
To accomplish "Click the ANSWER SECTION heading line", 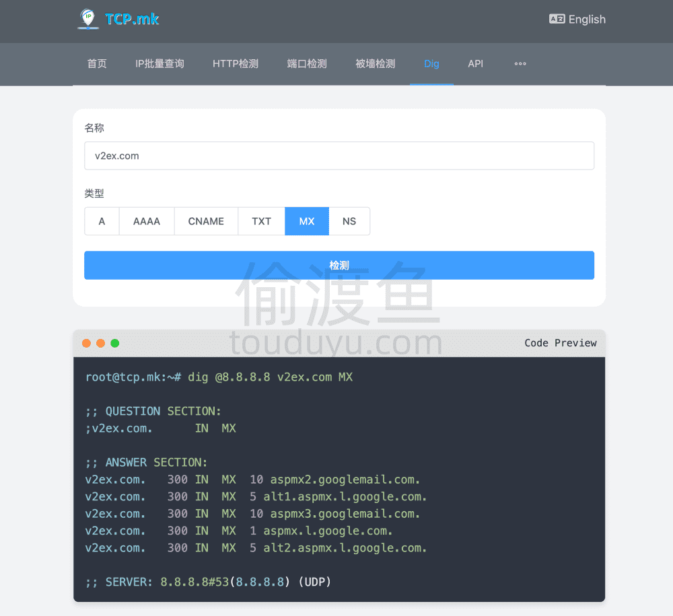I will point(146,463).
